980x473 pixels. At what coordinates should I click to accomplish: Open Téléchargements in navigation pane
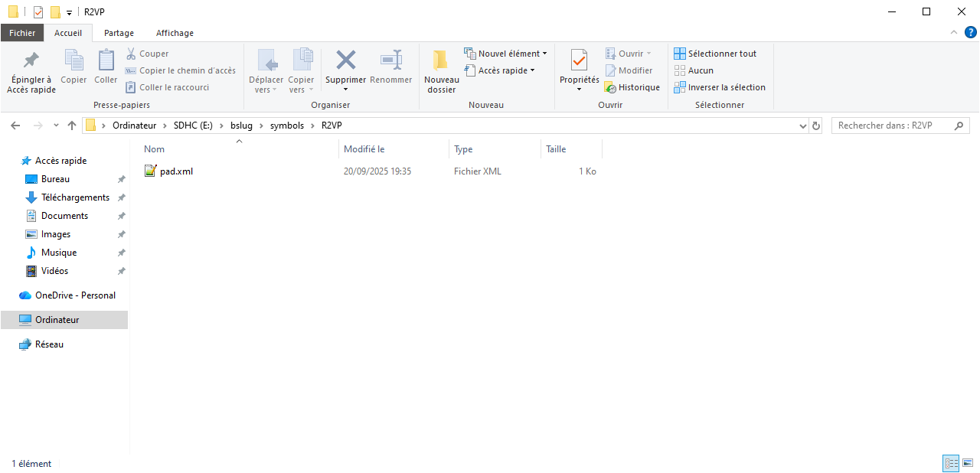point(75,197)
